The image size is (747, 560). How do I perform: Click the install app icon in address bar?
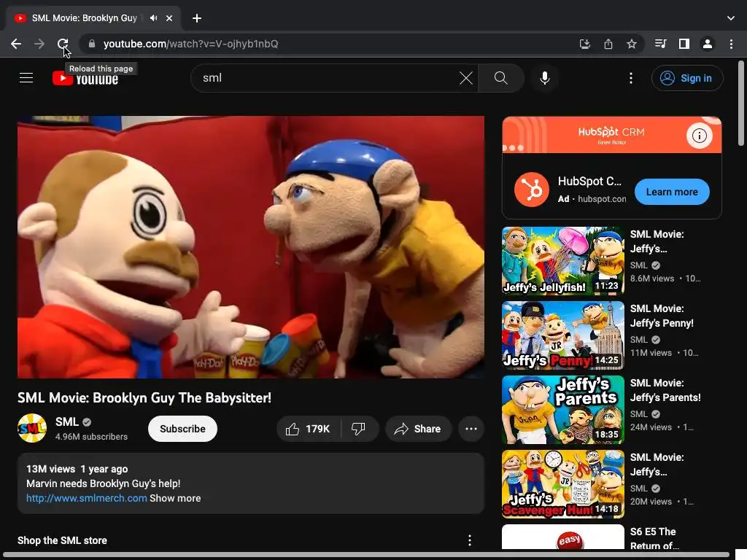click(x=584, y=44)
